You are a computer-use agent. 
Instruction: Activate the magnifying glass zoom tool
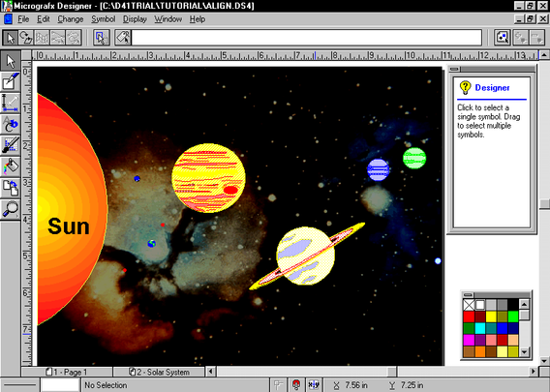point(11,209)
